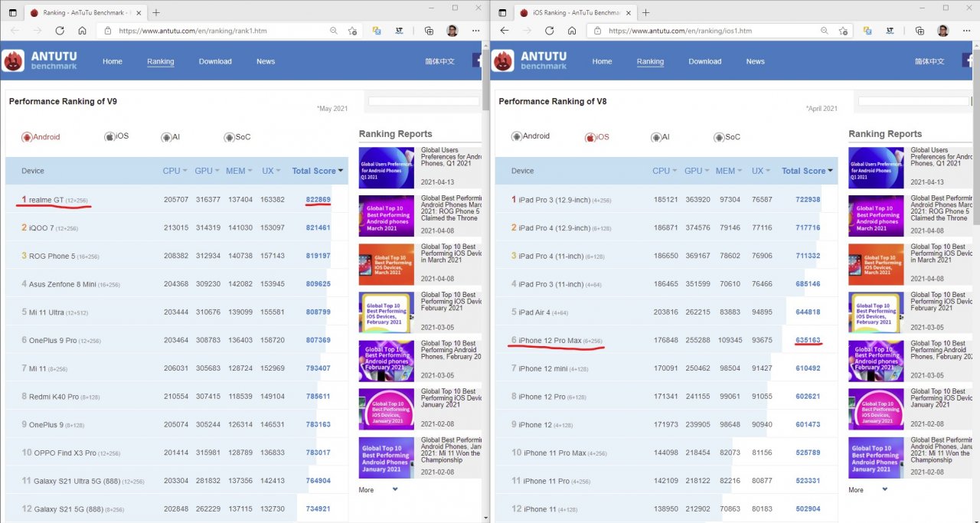Sort by Total Score in right window
This screenshot has width=980, height=523.
808,171
